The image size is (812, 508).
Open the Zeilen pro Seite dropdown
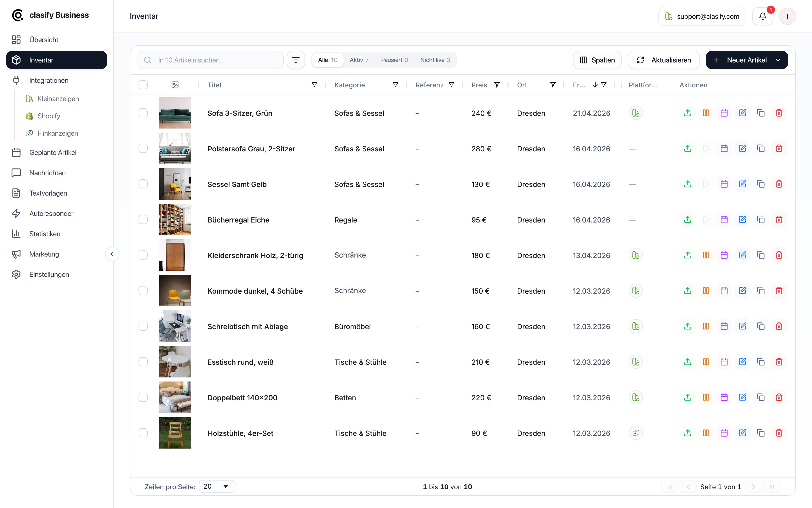pos(216,486)
